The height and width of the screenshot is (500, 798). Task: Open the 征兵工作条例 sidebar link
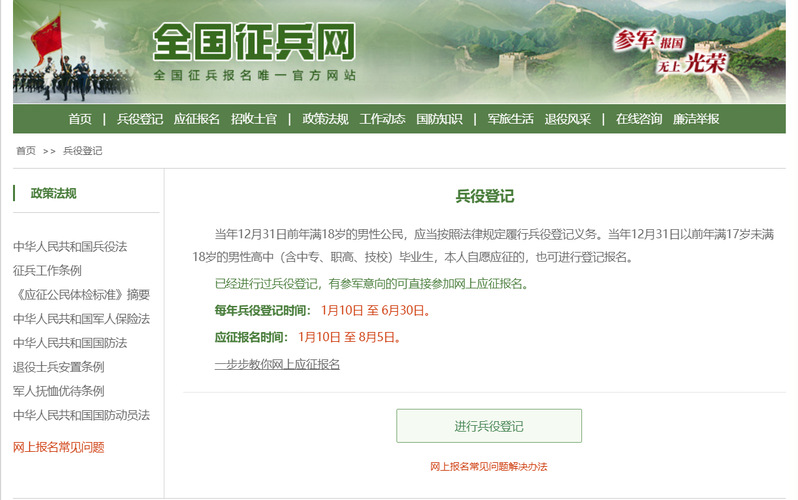(47, 270)
